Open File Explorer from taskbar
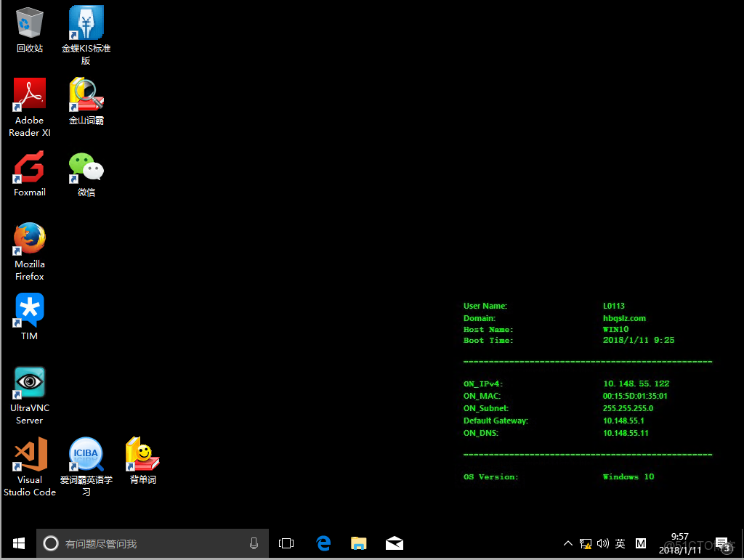Image resolution: width=744 pixels, height=560 pixels. [359, 543]
